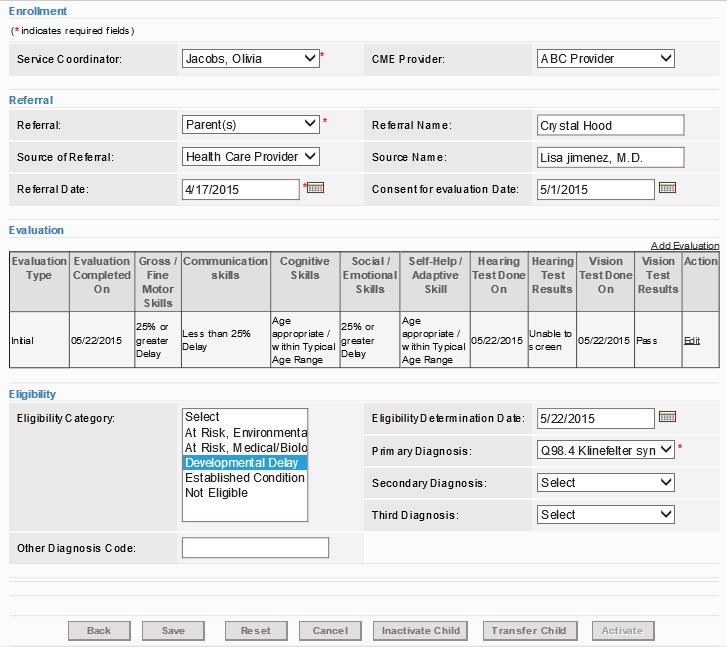Click the Eligibility Determination Date field
Screen dimensions: 727x647
click(x=595, y=418)
